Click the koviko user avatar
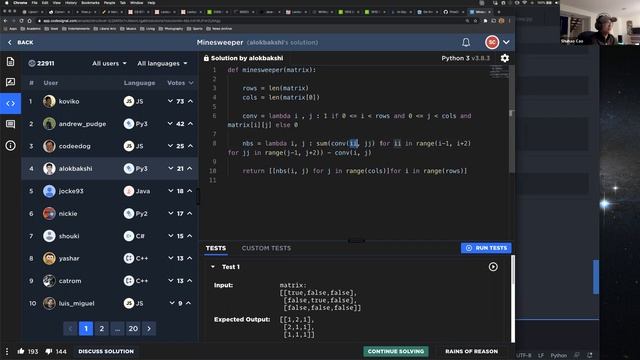640x360 pixels. click(x=49, y=101)
